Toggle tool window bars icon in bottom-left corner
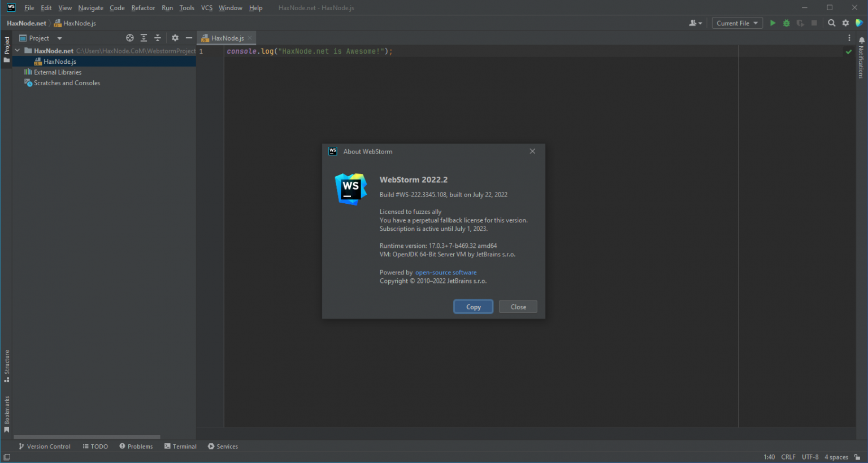868x463 pixels. (x=7, y=457)
